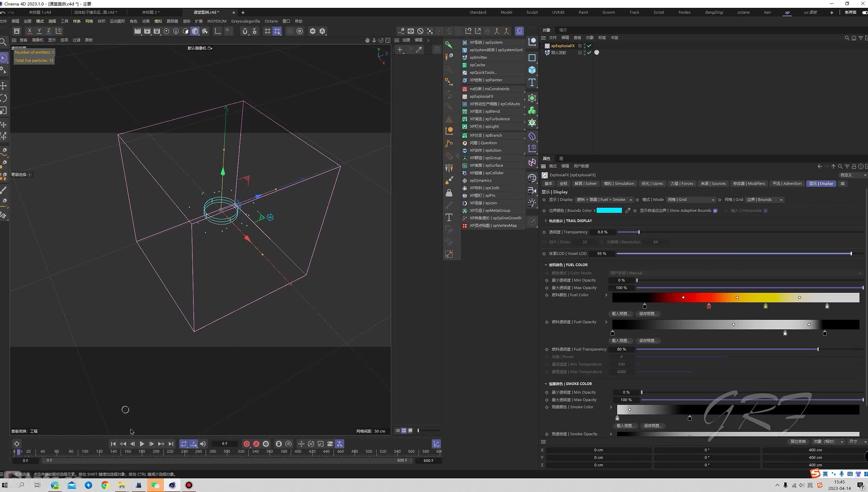Click the render view clapperboard icon
The height and width of the screenshot is (492, 868).
137,31
